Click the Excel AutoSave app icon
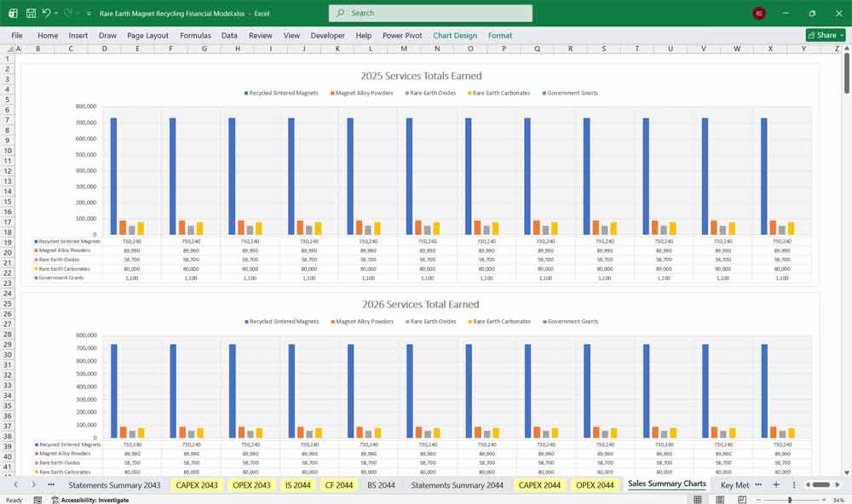This screenshot has width=852, height=504. click(13, 14)
